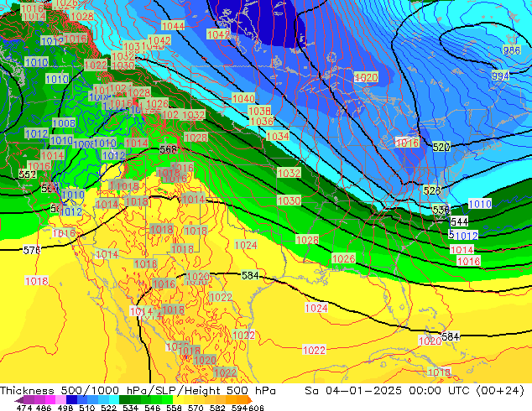Click the 520 height contour label
The width and height of the screenshot is (532, 411).
click(441, 147)
